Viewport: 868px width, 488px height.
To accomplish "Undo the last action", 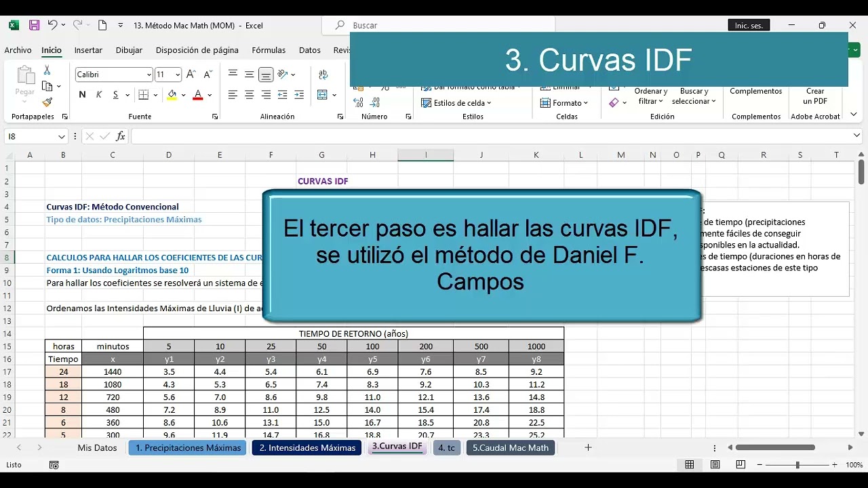I will 52,25.
